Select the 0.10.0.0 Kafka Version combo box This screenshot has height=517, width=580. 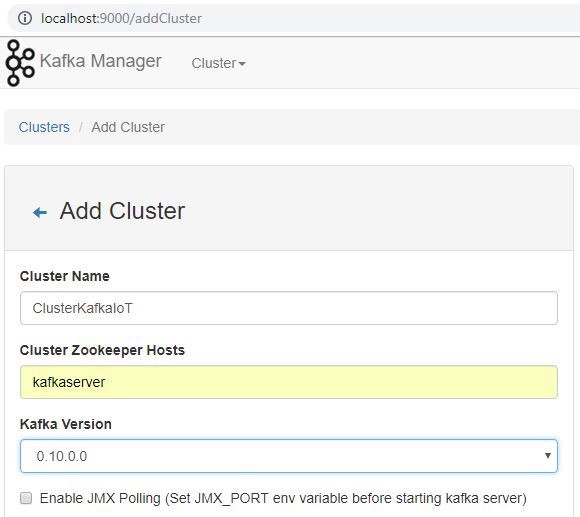289,456
